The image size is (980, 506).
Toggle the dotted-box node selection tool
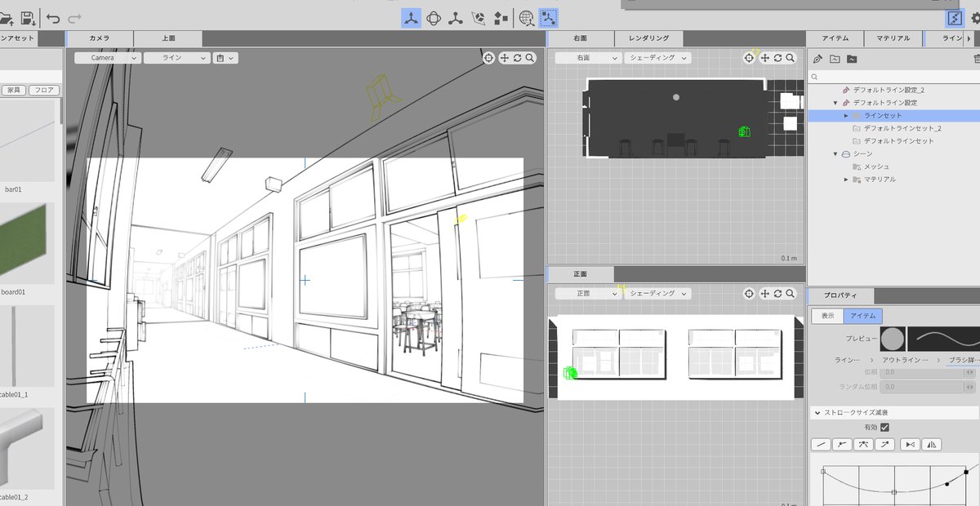pyautogui.click(x=548, y=17)
